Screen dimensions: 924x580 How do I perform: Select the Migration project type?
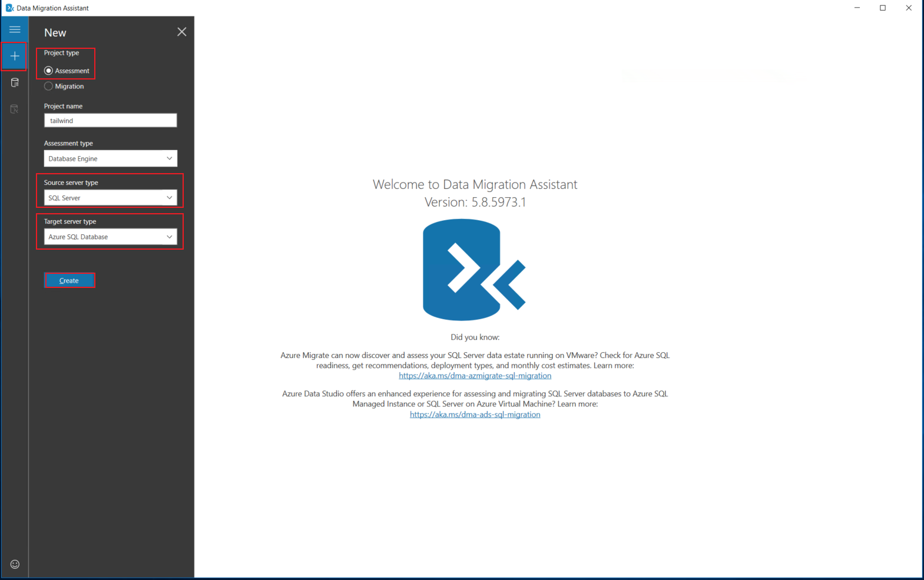(x=49, y=87)
